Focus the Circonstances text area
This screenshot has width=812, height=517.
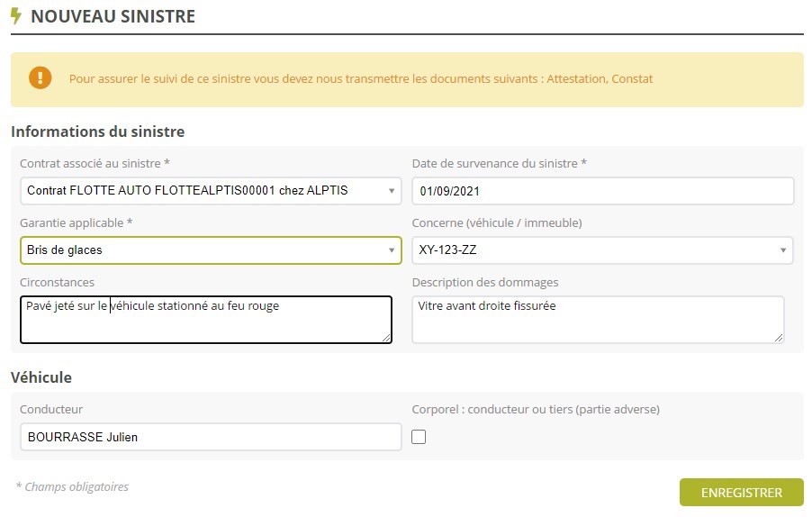coord(205,320)
